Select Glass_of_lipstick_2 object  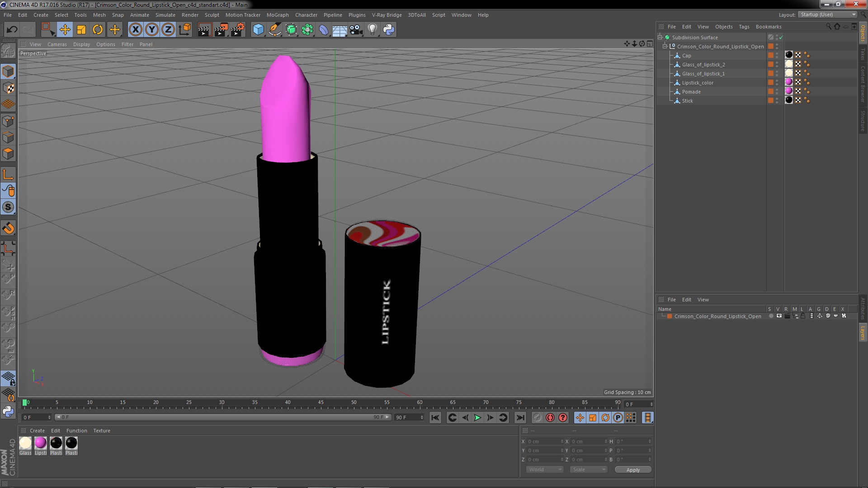[x=703, y=65]
